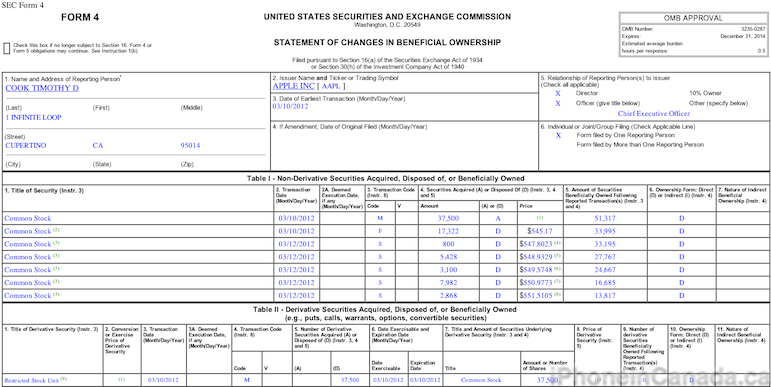
Task: Click the X mark beside Director
Action: 558,93
